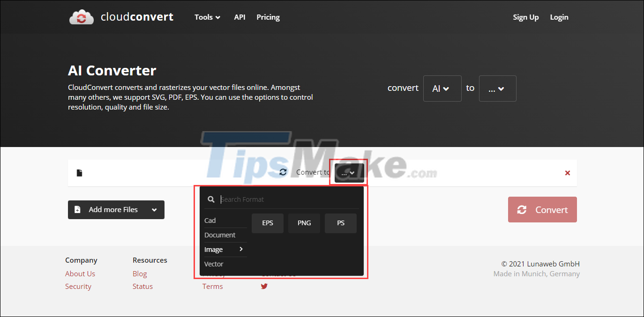Remove the queued file with the red X
This screenshot has height=317, width=644.
click(567, 172)
